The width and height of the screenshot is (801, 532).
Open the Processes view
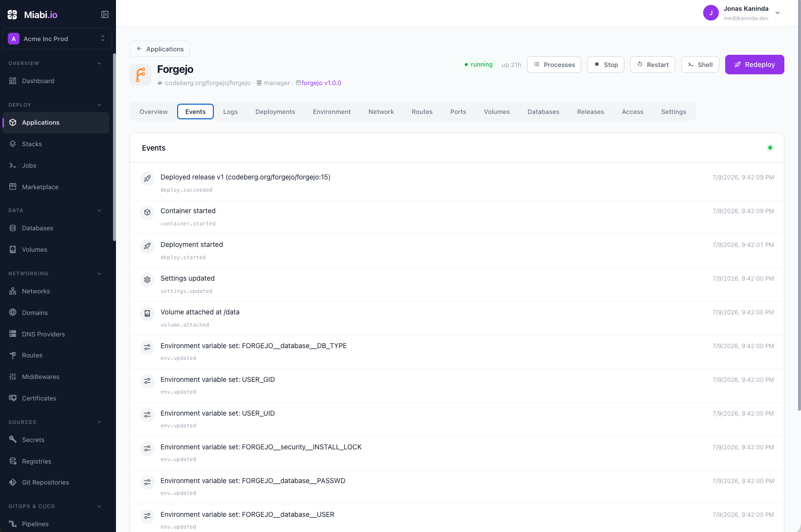pos(554,65)
